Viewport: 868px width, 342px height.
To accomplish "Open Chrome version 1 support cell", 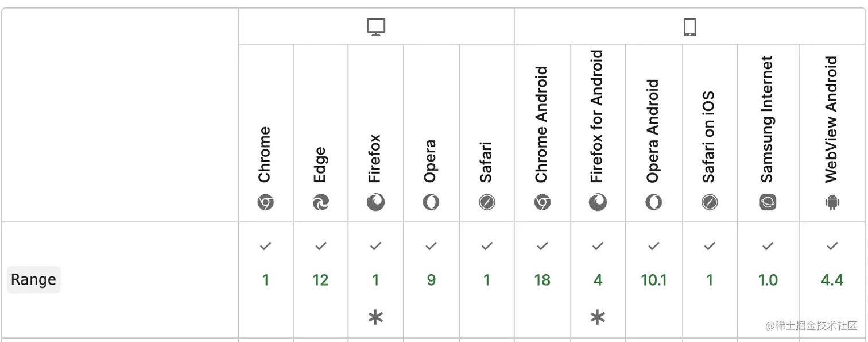I will click(x=265, y=280).
